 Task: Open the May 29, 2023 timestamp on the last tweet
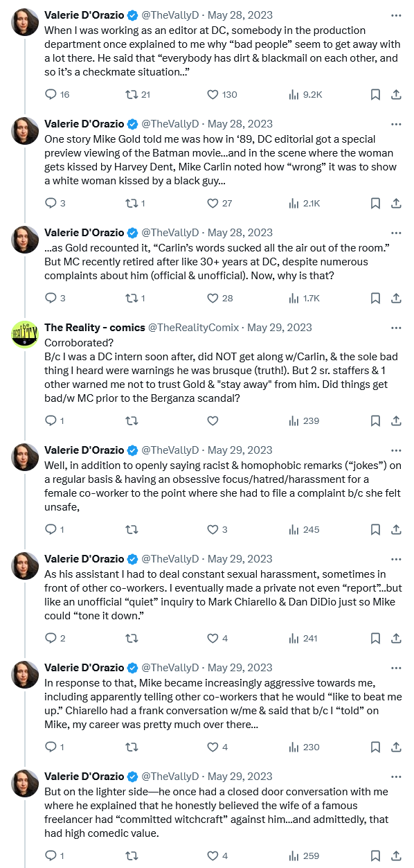pos(240,777)
